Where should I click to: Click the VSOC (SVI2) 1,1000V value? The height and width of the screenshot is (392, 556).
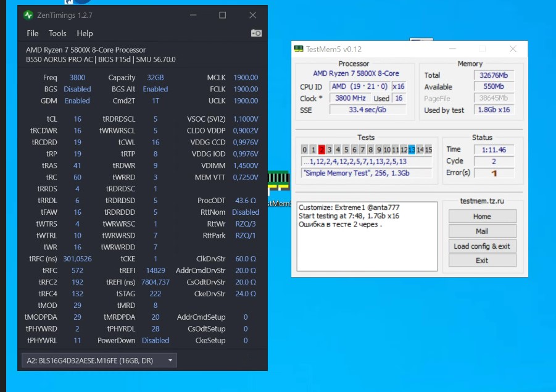click(x=246, y=119)
